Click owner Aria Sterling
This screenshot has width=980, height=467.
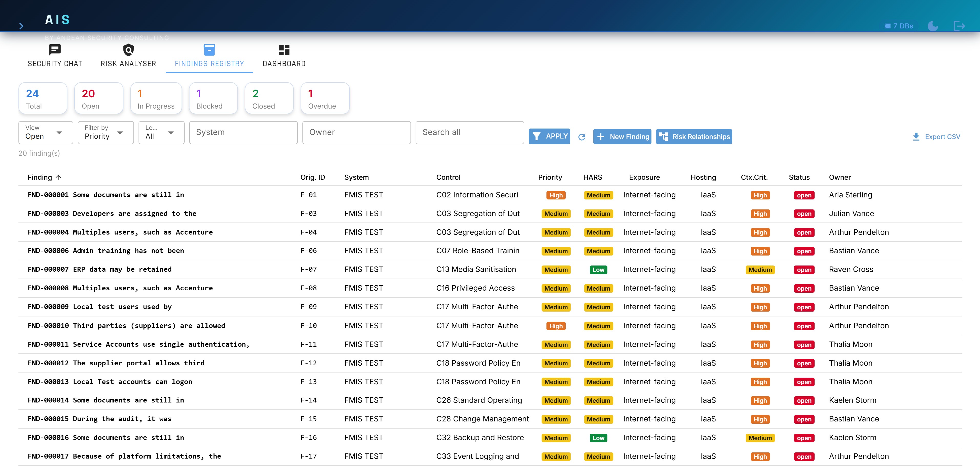coord(850,195)
